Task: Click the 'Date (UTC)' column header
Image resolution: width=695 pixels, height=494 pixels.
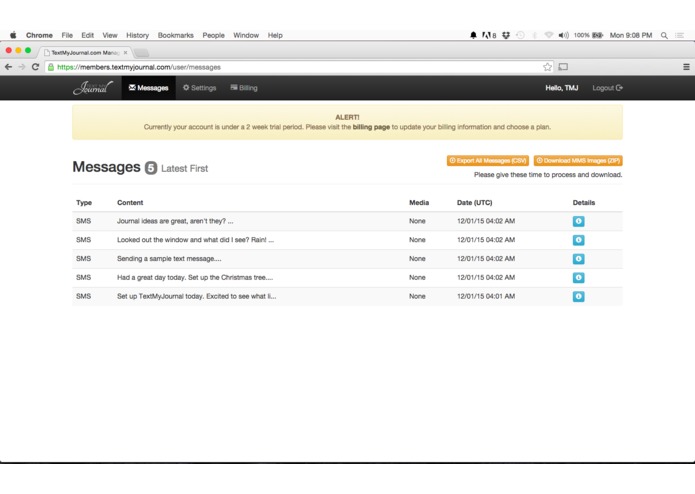Action: pos(474,202)
